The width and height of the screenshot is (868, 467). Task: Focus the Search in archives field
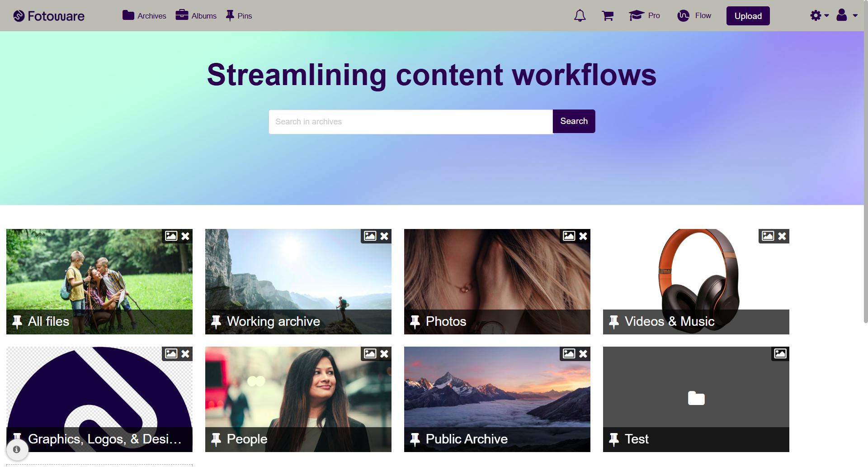point(411,122)
